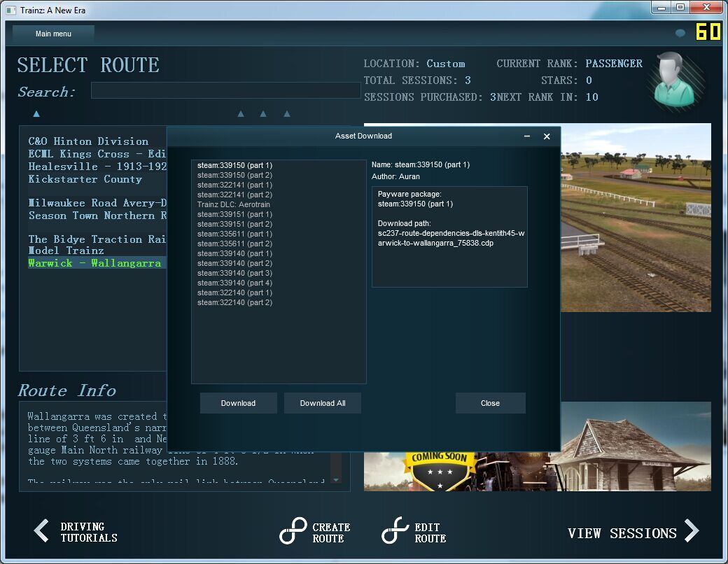
Task: Dismiss Asset Download with the X icon
Action: pos(547,136)
